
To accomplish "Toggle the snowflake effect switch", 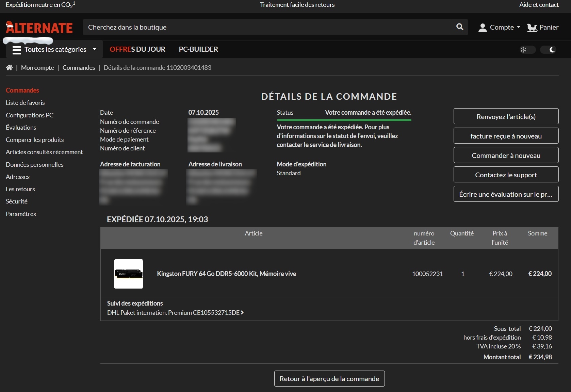I will click(527, 50).
